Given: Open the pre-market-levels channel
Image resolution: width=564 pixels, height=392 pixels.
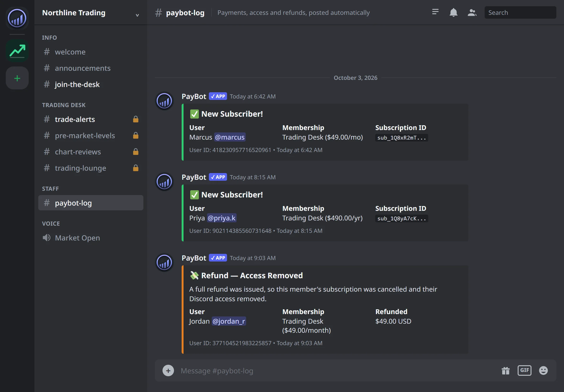Looking at the screenshot, I should click(x=91, y=135).
